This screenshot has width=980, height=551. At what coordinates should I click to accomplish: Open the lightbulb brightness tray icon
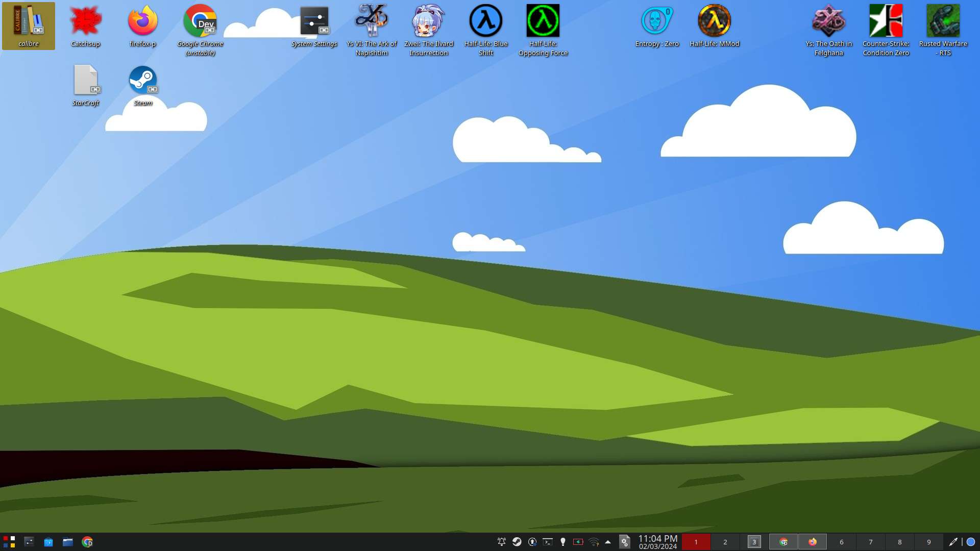(563, 542)
